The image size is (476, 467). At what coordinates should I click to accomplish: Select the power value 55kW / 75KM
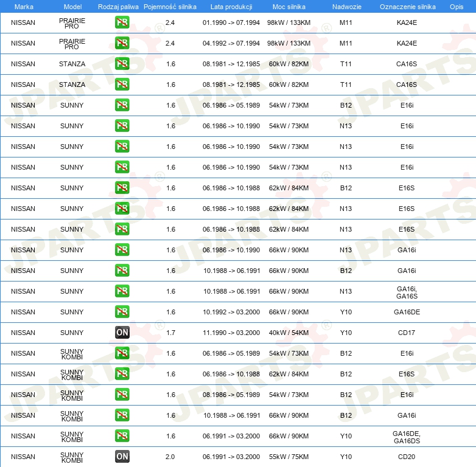click(289, 457)
